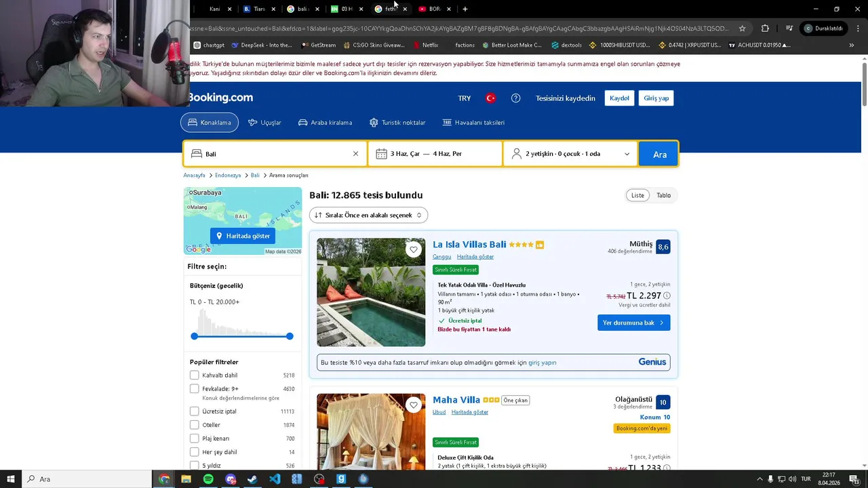Save Maha Villa with heart icon
Screen dimensions: 868x488
coord(414,405)
